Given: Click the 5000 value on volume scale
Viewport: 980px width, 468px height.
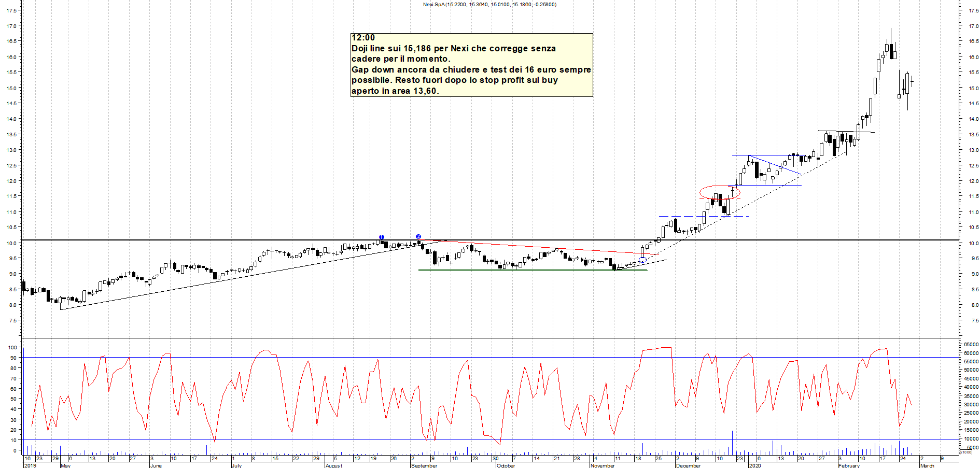Looking at the screenshot, I should [x=973, y=447].
